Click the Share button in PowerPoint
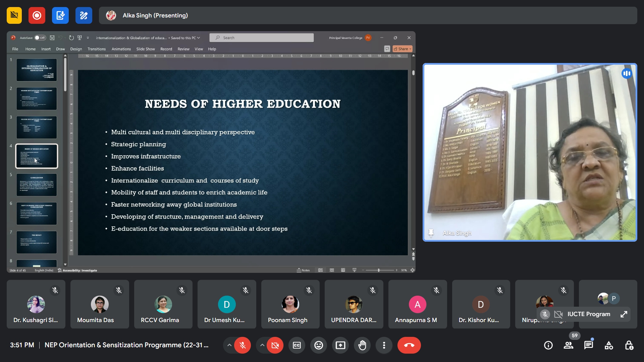This screenshot has height=362, width=644. point(402,49)
